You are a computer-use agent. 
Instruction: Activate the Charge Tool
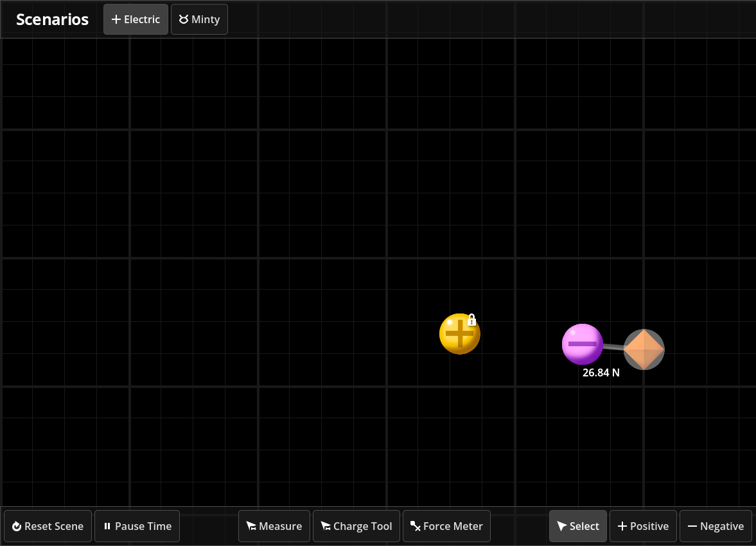(x=356, y=526)
